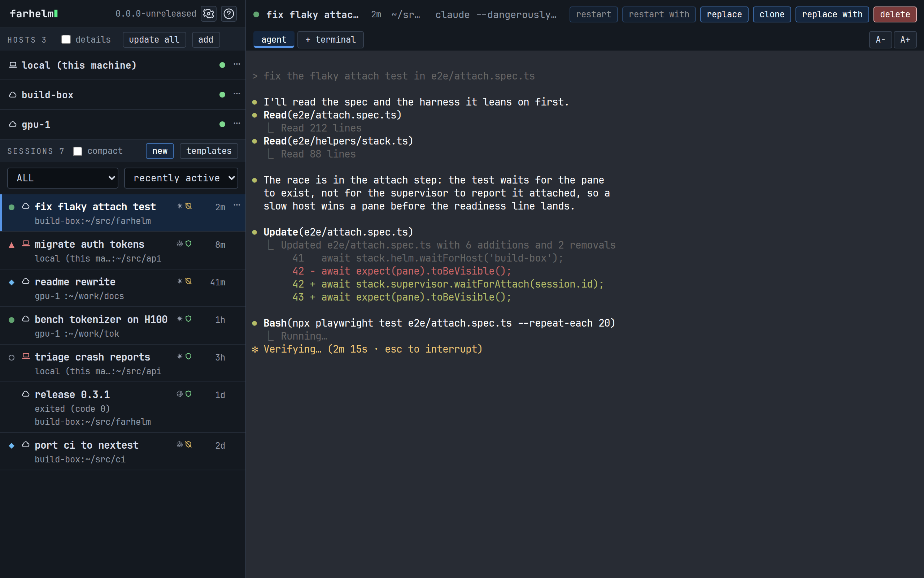The image size is (924, 578).
Task: Click the update all hosts button
Action: [x=154, y=40]
